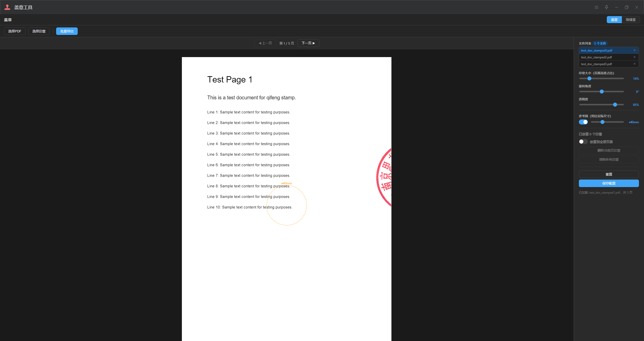Viewport: 644px width, 341px height.
Task: Select test_doc_stamped2.pdf in the file list
Action: point(609,57)
